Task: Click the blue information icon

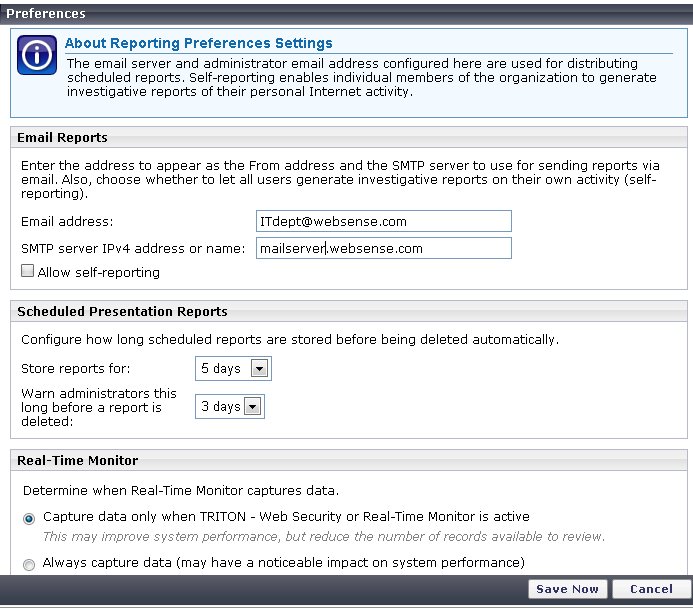Action: click(37, 55)
